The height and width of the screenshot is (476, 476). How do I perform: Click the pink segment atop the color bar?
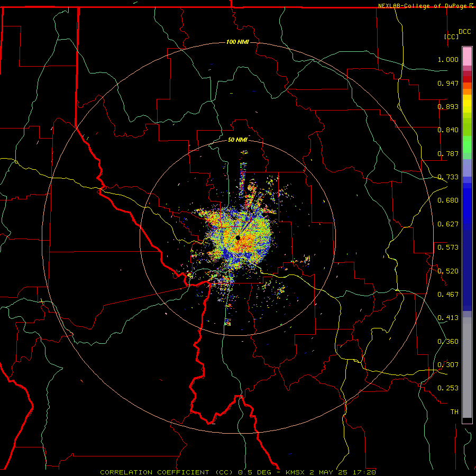tap(467, 57)
